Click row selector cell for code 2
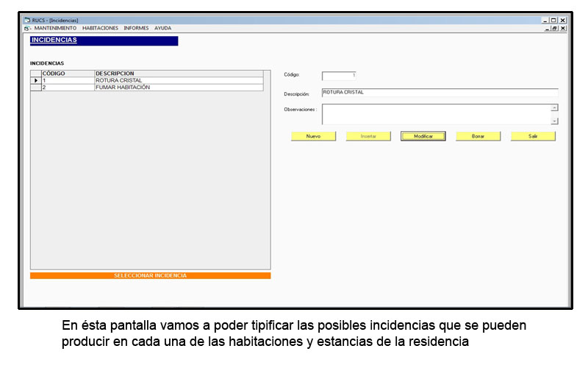Viewport: 588px width, 368px height. coord(36,87)
